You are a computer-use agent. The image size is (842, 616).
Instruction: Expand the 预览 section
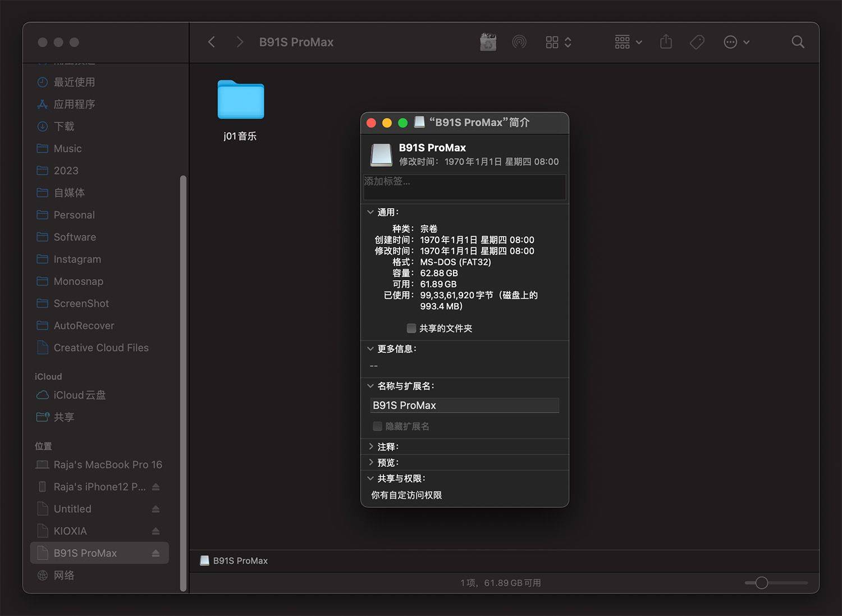pyautogui.click(x=370, y=463)
